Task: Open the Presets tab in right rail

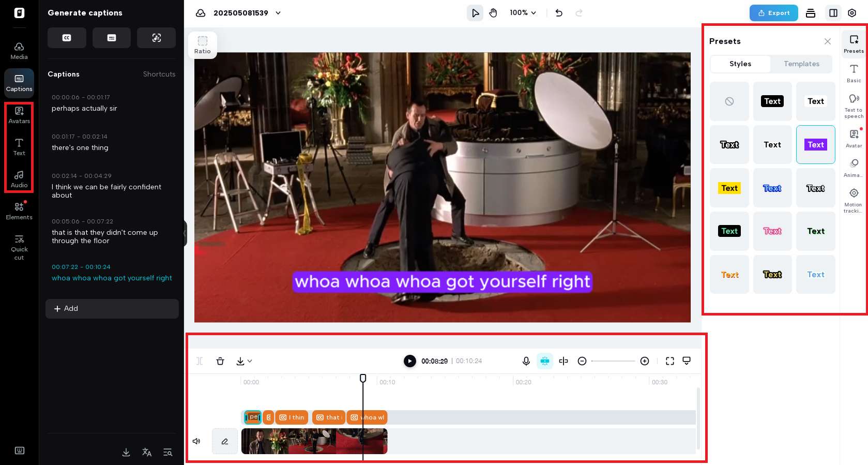Action: point(854,43)
